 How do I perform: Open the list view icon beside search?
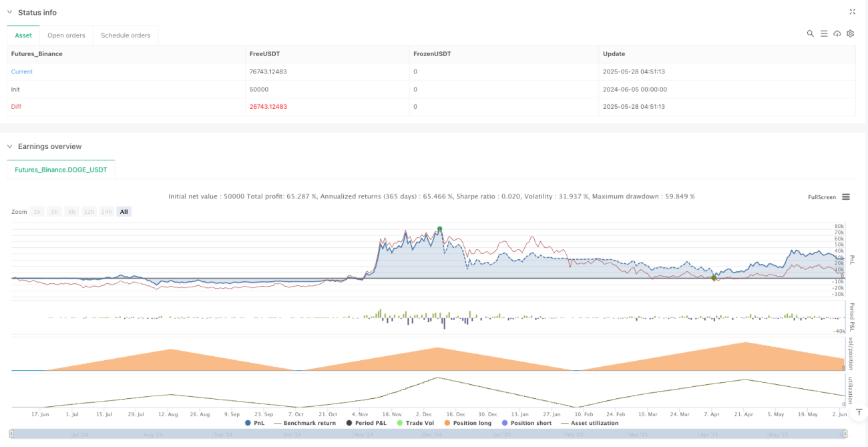[x=824, y=33]
